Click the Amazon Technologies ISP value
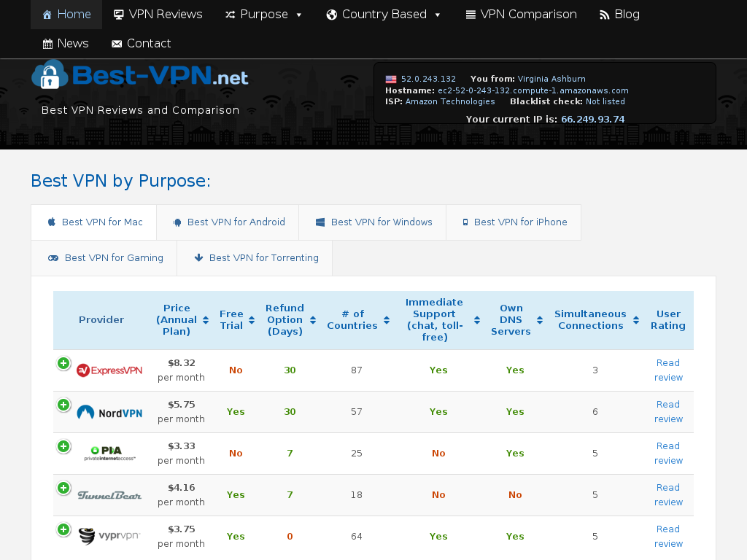Image resolution: width=747 pixels, height=560 pixels. pyautogui.click(x=449, y=101)
